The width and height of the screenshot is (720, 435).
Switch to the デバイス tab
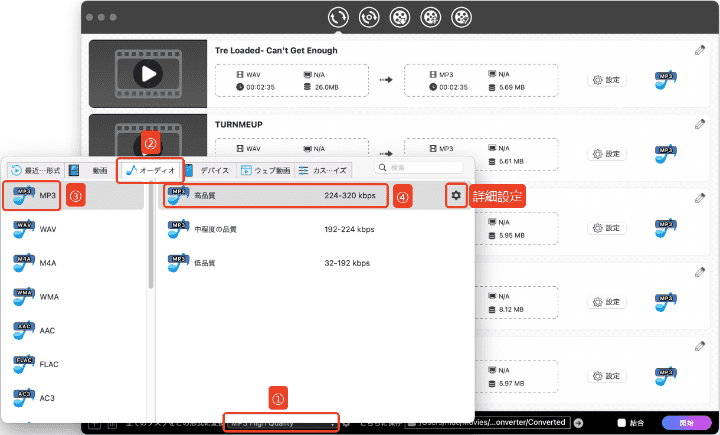[x=207, y=170]
